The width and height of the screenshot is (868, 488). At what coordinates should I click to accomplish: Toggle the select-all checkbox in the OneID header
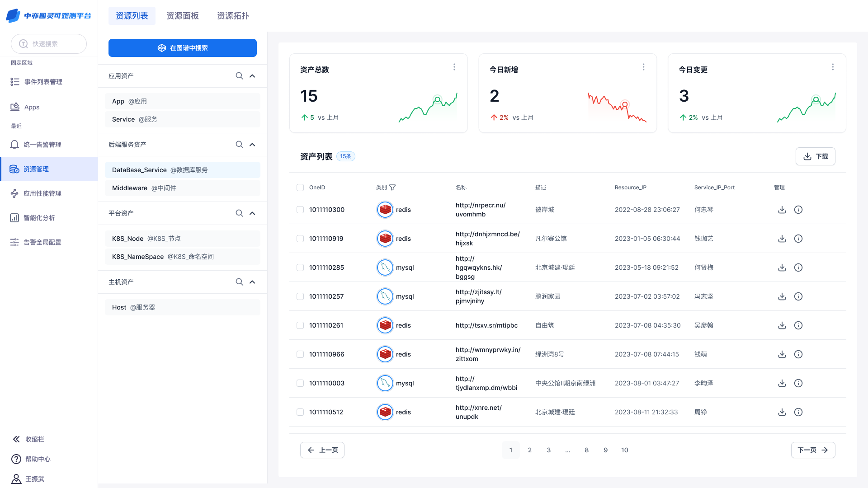(x=300, y=188)
